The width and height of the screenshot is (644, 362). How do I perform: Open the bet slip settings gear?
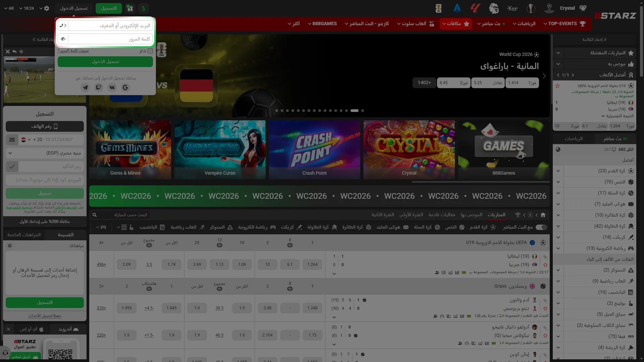coord(10,246)
